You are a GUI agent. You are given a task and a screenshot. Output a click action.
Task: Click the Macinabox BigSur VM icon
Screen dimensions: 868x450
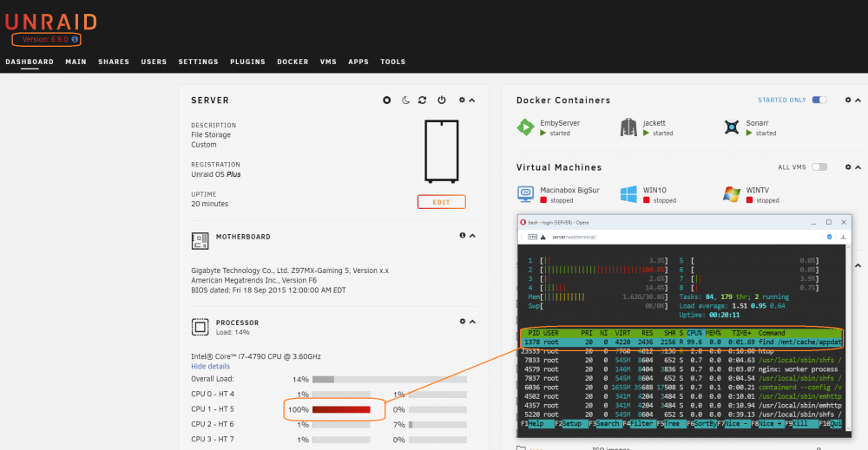pos(525,194)
